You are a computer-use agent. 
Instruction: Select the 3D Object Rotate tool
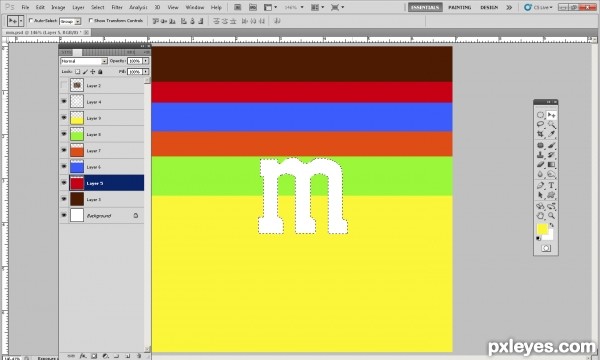pos(540,206)
